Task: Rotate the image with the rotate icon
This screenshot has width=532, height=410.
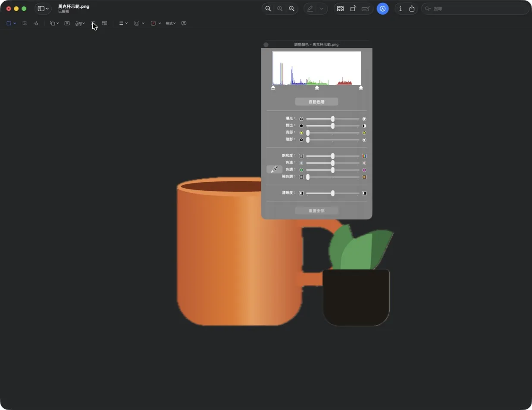Action: click(x=353, y=9)
